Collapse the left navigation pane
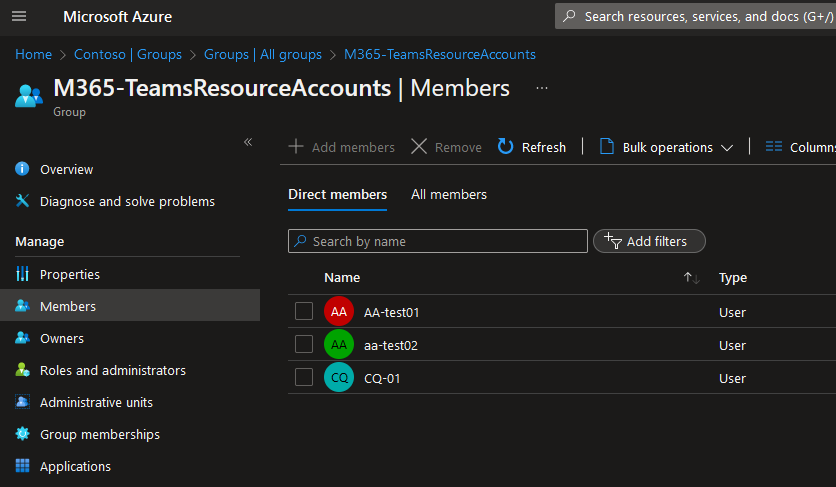Viewport: 836px width, 487px height. click(248, 142)
